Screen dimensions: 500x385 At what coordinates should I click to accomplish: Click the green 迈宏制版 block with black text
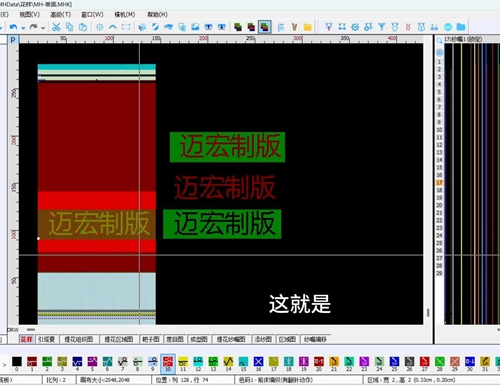[222, 224]
